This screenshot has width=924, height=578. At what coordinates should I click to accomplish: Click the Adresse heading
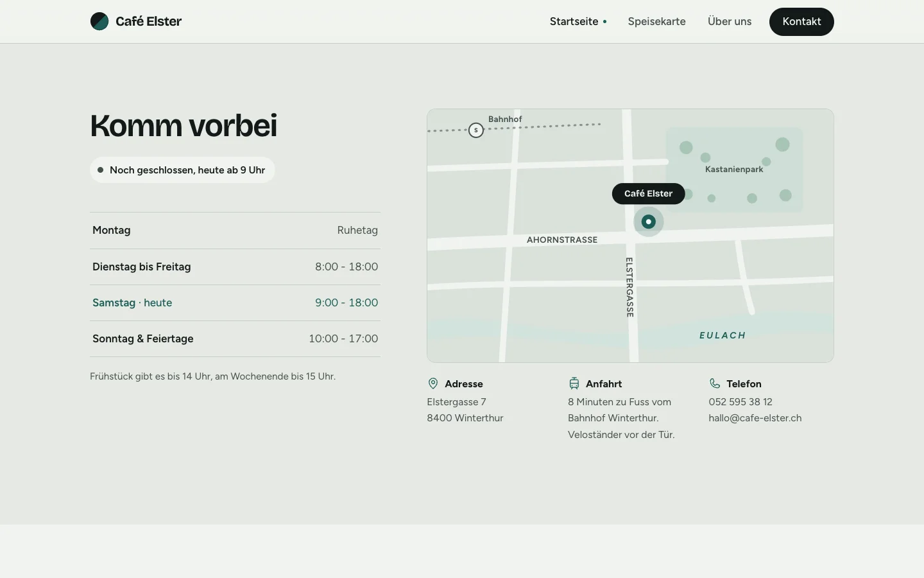point(464,384)
